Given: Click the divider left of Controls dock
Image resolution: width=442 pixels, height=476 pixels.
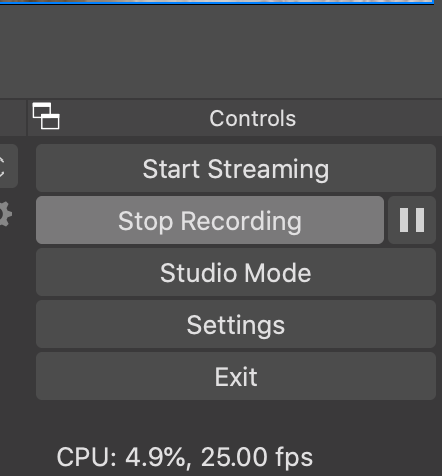Looking at the screenshot, I should click(27, 118).
